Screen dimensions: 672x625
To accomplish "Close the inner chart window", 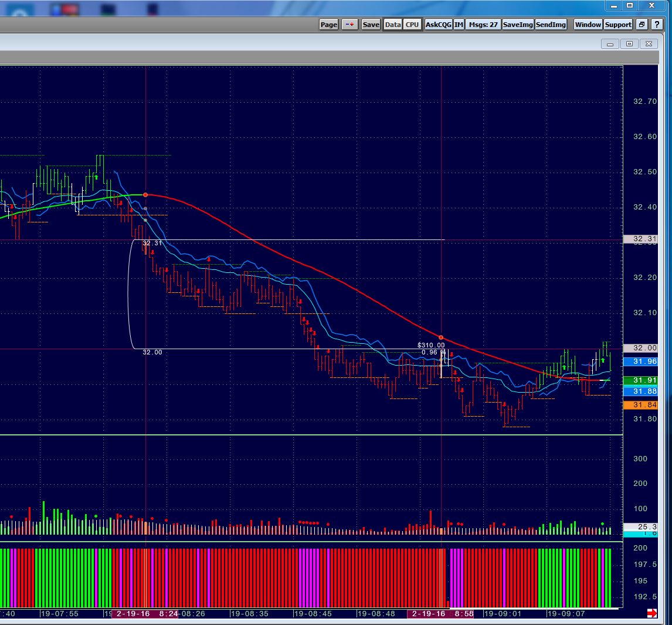I will 649,44.
